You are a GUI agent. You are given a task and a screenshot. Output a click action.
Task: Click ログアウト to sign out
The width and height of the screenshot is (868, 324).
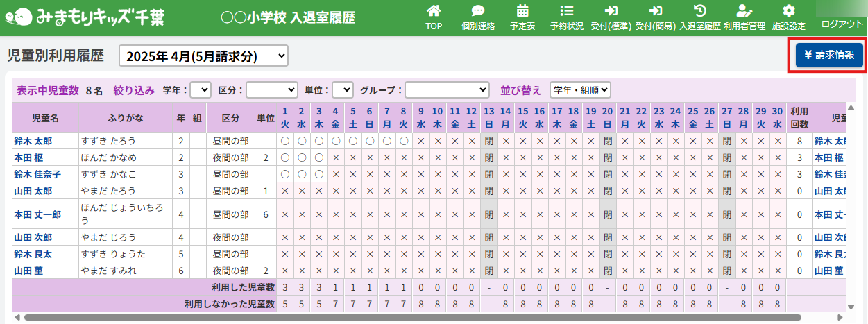(842, 24)
